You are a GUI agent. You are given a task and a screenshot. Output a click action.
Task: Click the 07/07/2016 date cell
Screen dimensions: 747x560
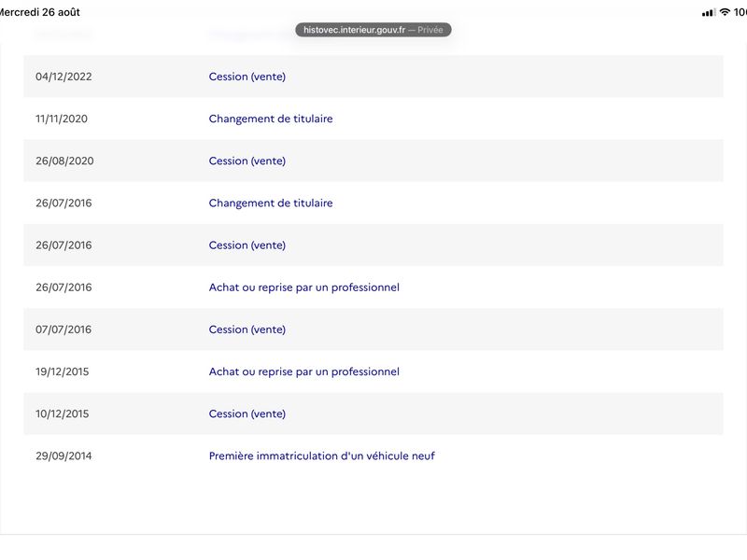(63, 329)
